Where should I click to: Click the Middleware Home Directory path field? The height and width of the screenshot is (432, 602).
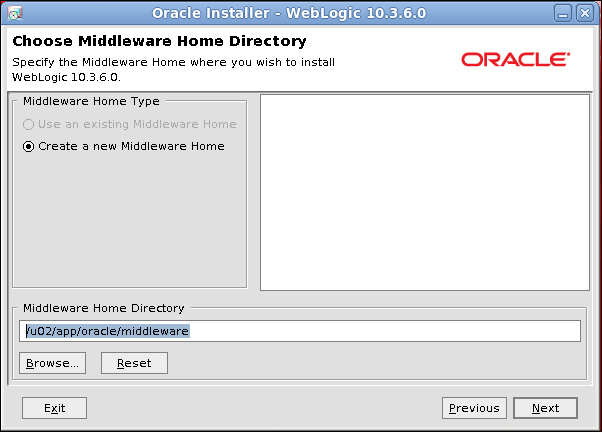[x=300, y=331]
